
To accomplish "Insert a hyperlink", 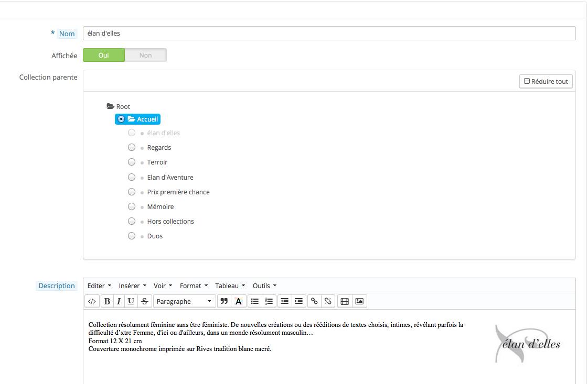I will (314, 301).
